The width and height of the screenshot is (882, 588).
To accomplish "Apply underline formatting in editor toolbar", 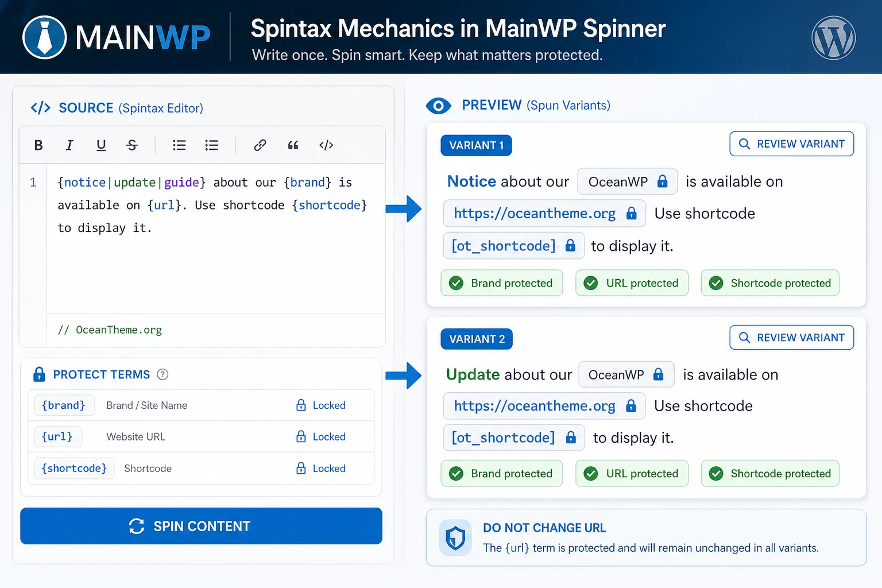I will [101, 145].
